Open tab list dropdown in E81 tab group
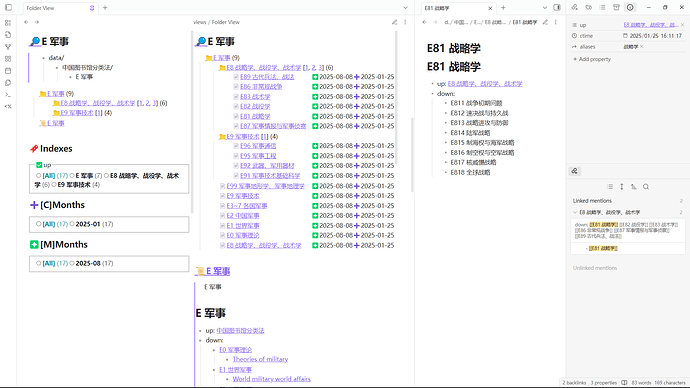This screenshot has height=388, width=690. 544,7
